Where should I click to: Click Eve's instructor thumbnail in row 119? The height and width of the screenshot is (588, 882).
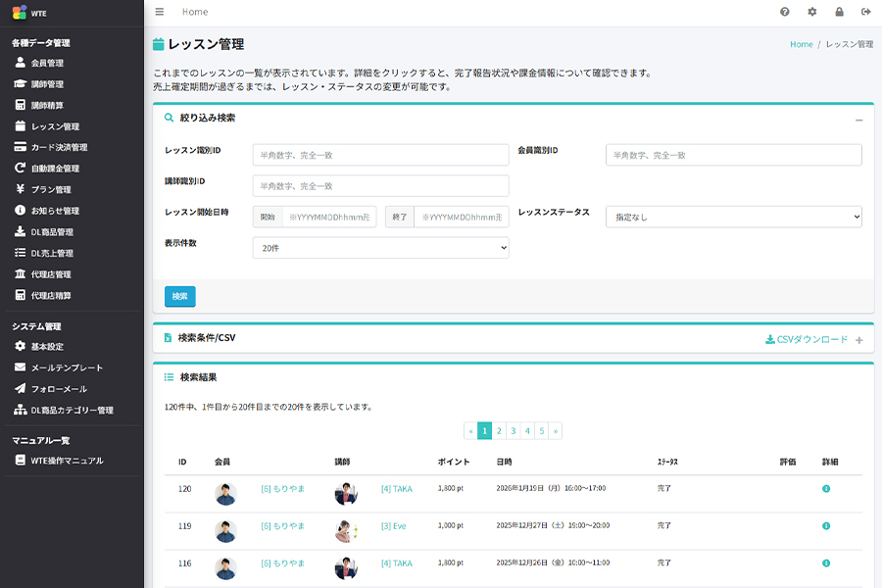point(346,531)
